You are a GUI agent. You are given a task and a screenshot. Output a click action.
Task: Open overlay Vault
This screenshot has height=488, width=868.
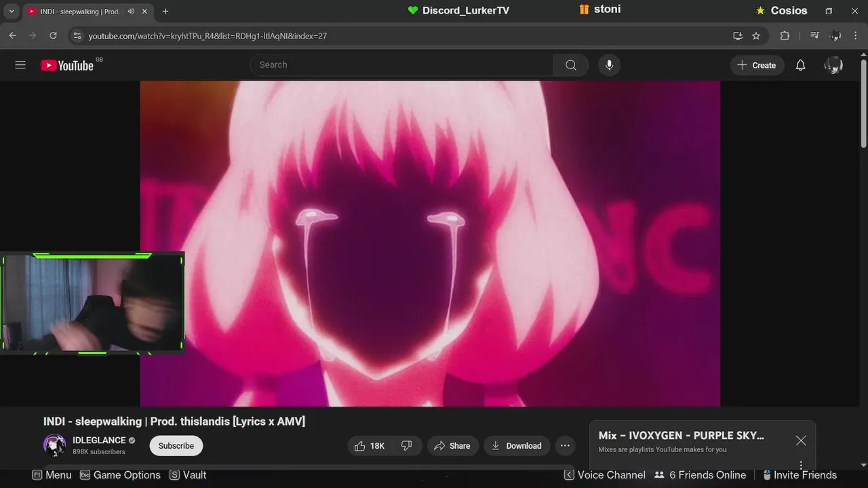point(188,475)
